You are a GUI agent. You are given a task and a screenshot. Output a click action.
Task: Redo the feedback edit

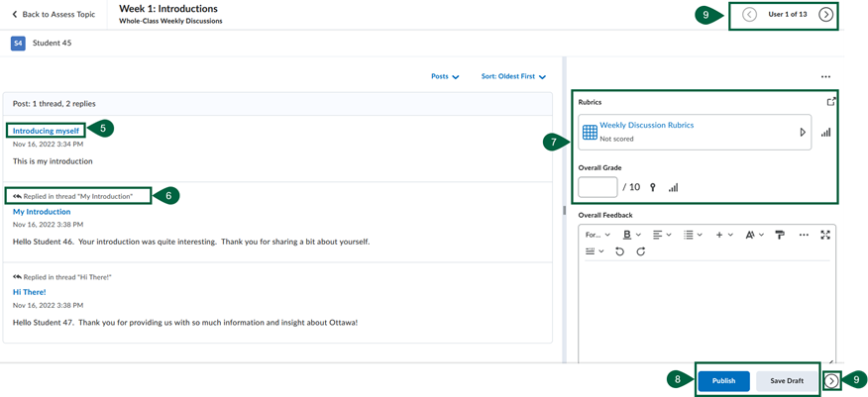(640, 252)
